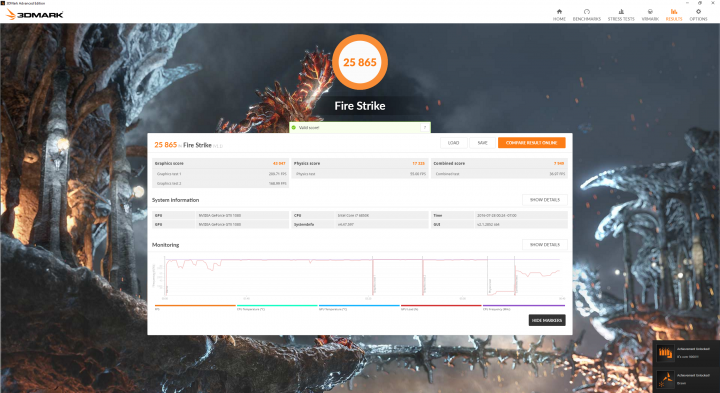Select the Graphics score header row
Viewport: 720px width, 393px height.
click(x=220, y=163)
